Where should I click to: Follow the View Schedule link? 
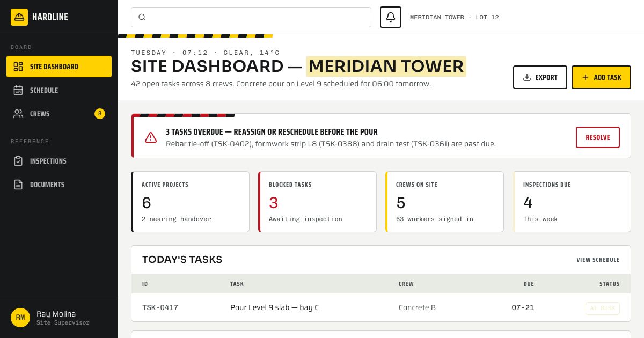pos(598,260)
